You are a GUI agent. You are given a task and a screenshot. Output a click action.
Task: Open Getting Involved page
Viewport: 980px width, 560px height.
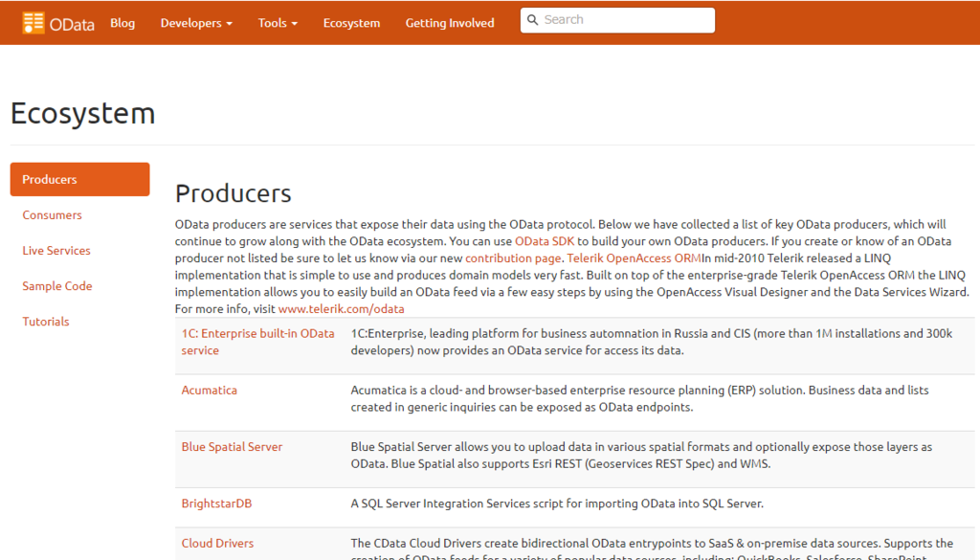pos(450,23)
